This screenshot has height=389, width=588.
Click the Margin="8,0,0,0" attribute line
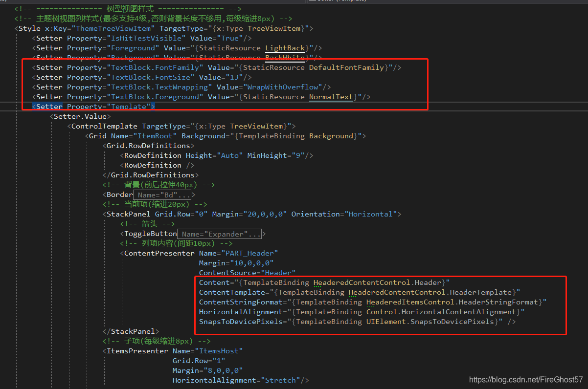(x=207, y=370)
